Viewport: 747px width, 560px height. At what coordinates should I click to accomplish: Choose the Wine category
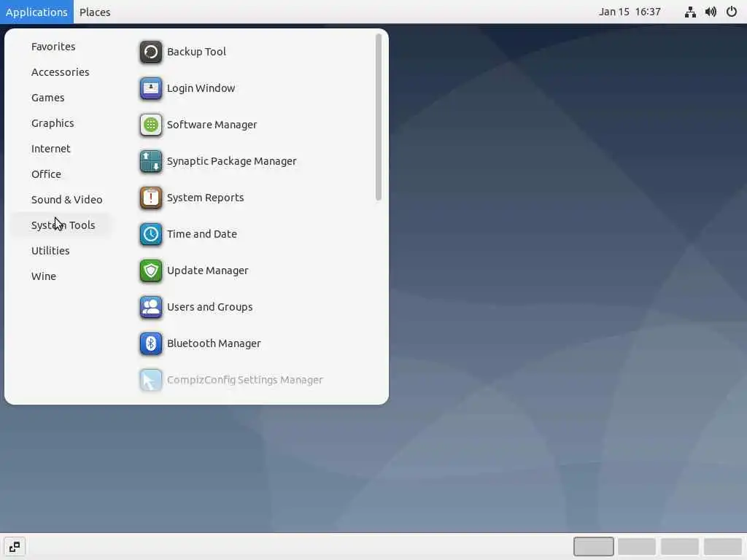click(x=43, y=276)
